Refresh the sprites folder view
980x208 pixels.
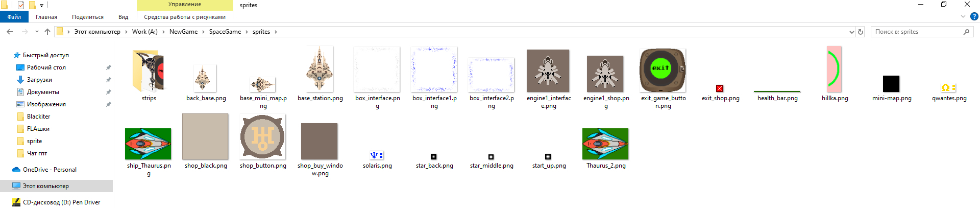pyautogui.click(x=861, y=32)
